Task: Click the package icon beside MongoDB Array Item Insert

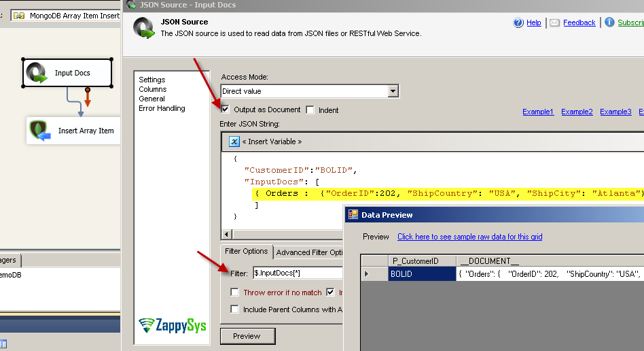Action: click(19, 16)
